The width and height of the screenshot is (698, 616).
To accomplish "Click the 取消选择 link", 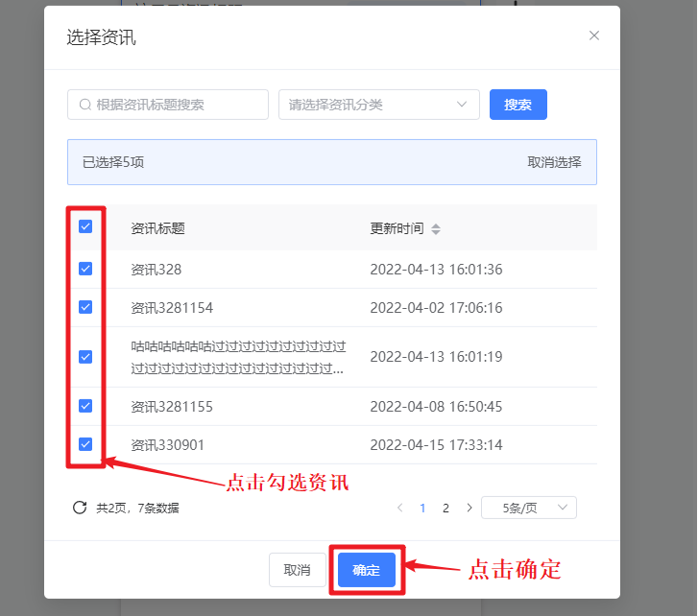I will (x=554, y=162).
